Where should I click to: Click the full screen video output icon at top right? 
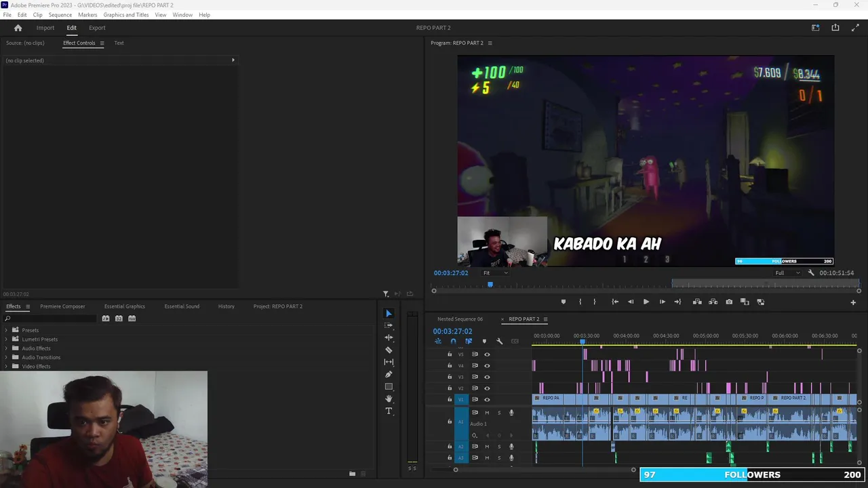855,28
